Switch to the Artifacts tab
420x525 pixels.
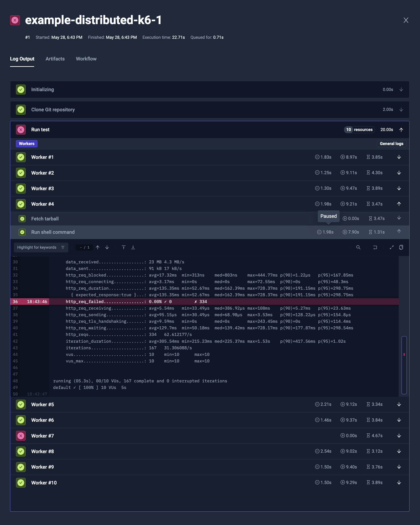click(55, 59)
